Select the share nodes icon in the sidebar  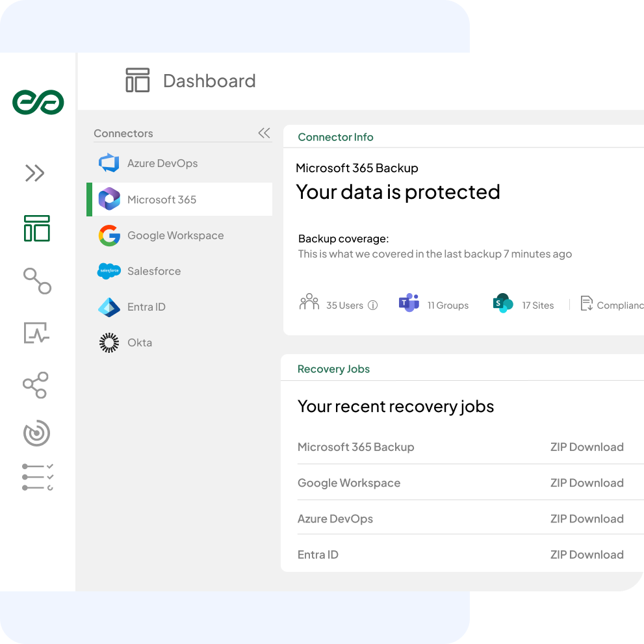pyautogui.click(x=37, y=385)
